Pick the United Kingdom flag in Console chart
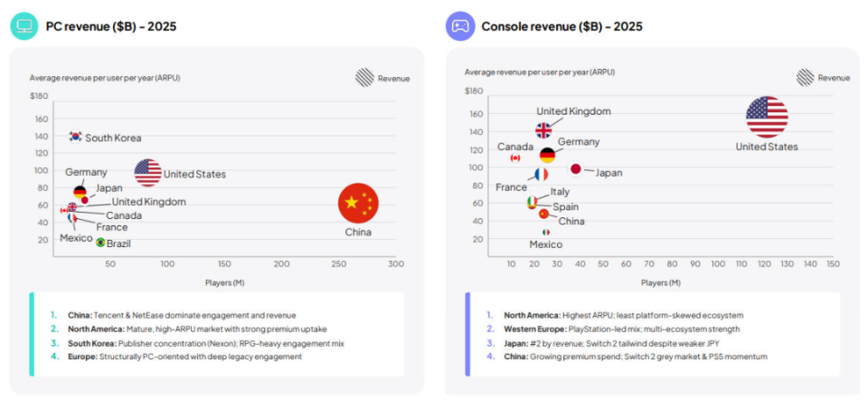Viewport: 868px width, 401px height. [543, 130]
